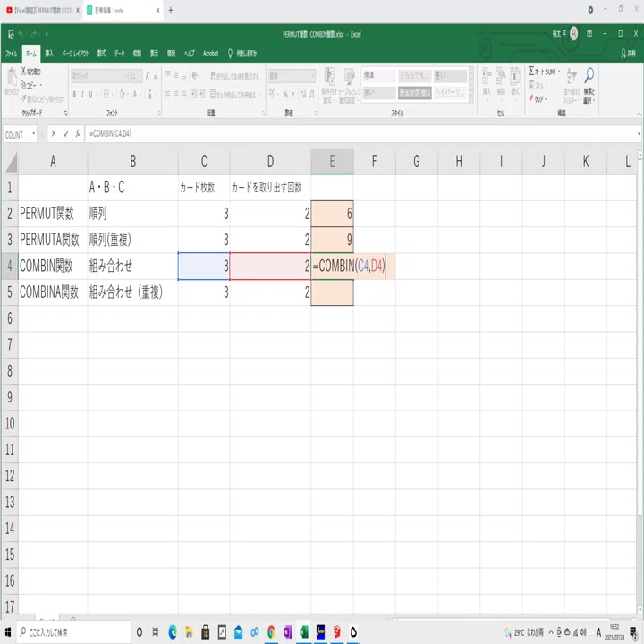The image size is (644, 644).
Task: Click the Increase Font Size icon
Action: (x=148, y=76)
